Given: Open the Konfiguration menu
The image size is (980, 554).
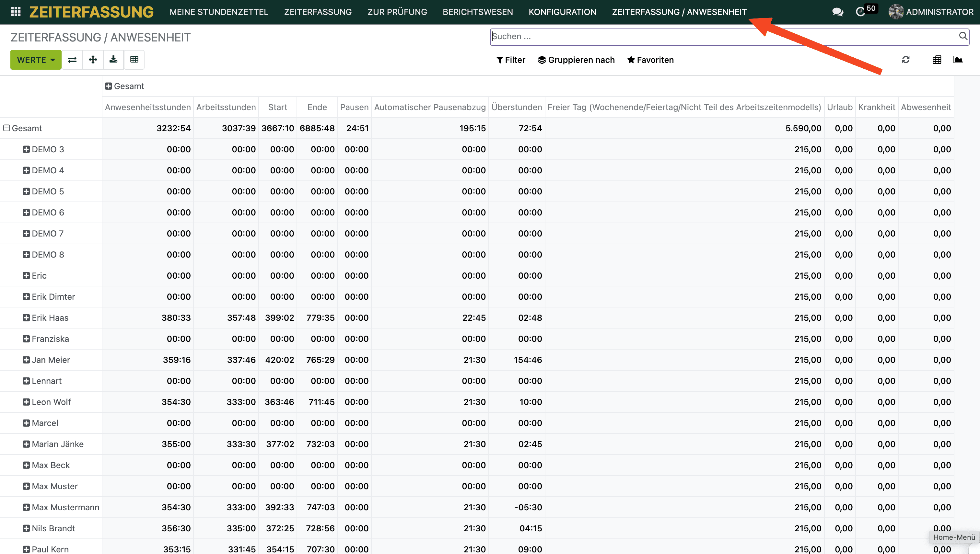Looking at the screenshot, I should click(x=562, y=12).
